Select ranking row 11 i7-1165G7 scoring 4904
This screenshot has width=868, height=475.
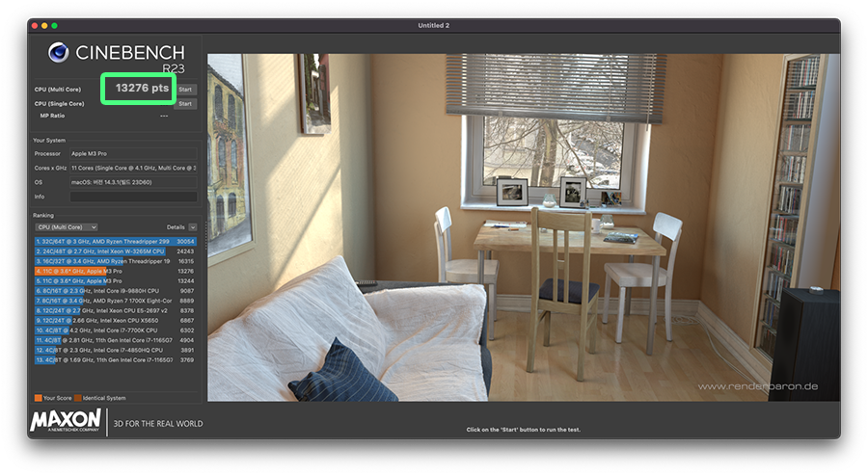(x=115, y=340)
